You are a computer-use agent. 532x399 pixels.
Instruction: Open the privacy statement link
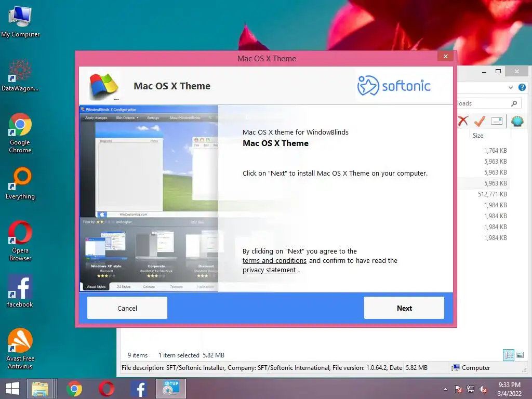pyautogui.click(x=269, y=270)
